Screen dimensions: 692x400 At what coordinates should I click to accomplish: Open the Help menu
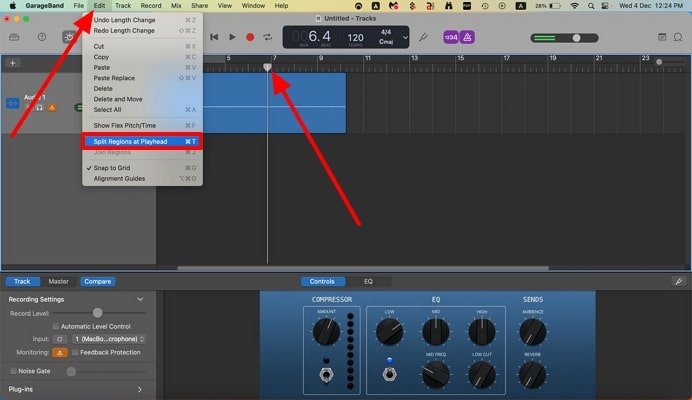(x=282, y=6)
